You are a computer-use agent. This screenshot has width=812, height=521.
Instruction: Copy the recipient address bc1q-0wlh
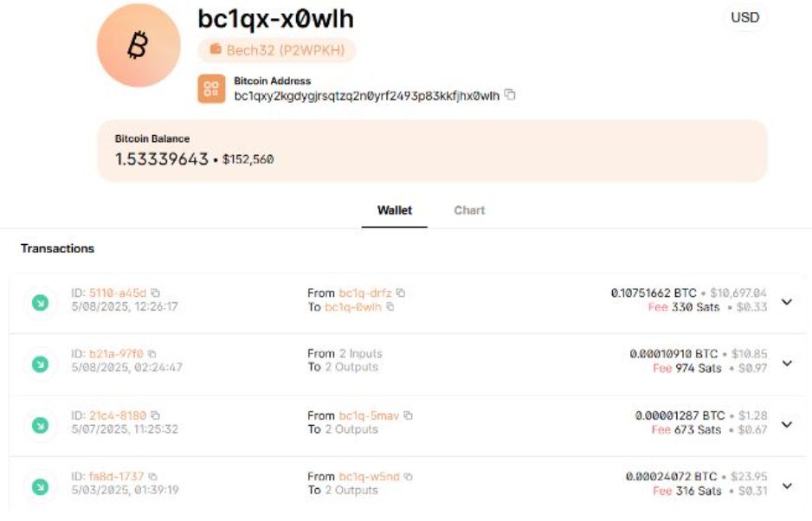tap(390, 306)
